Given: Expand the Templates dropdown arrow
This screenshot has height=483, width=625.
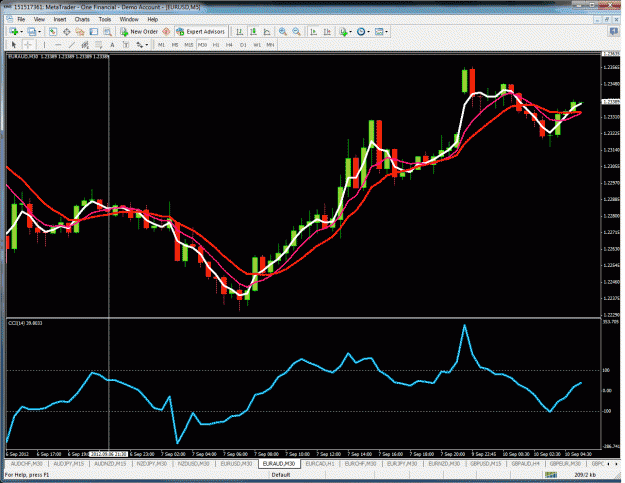Looking at the screenshot, I should [386, 31].
